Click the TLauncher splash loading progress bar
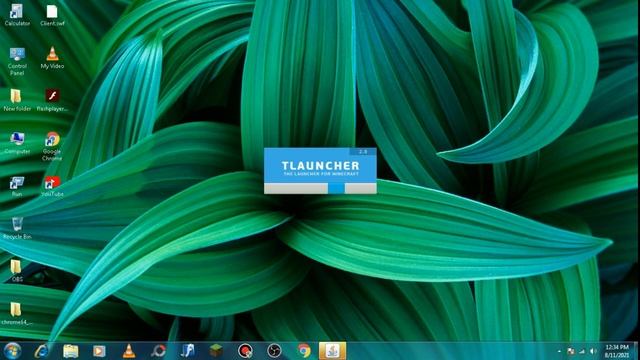 point(320,188)
